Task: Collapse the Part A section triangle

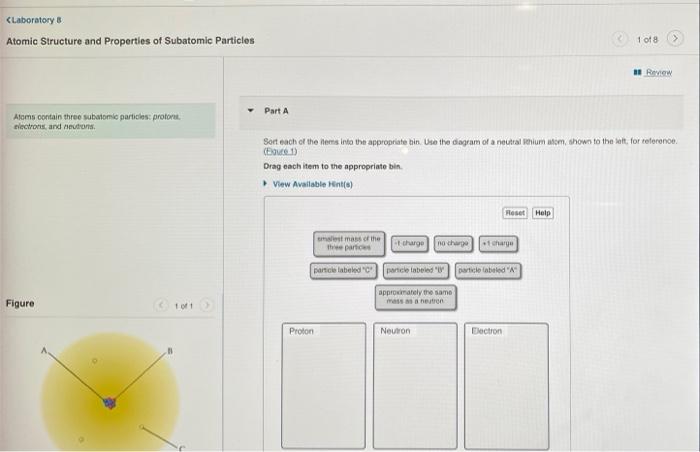Action: pos(250,110)
